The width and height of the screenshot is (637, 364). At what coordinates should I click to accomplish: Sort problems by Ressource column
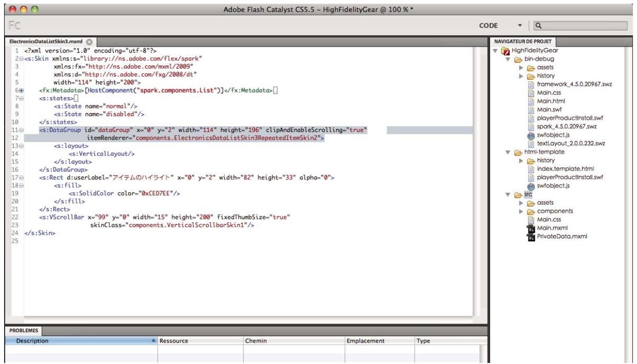click(200, 340)
